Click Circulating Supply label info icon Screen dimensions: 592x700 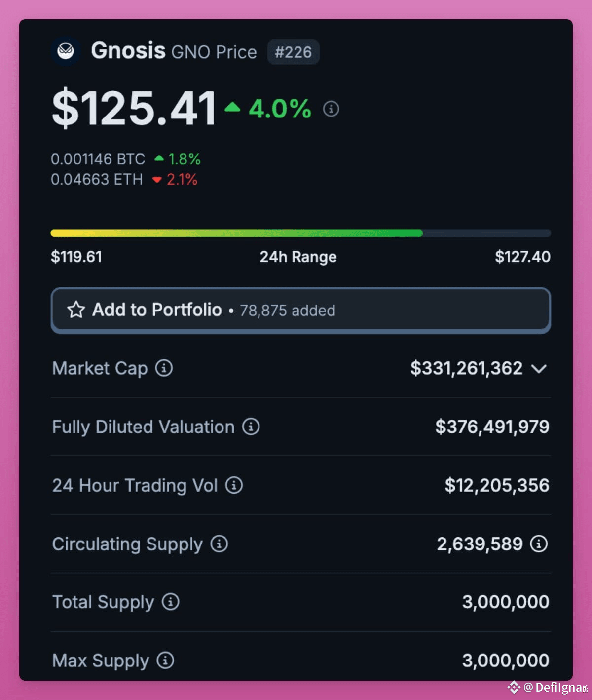(x=219, y=544)
